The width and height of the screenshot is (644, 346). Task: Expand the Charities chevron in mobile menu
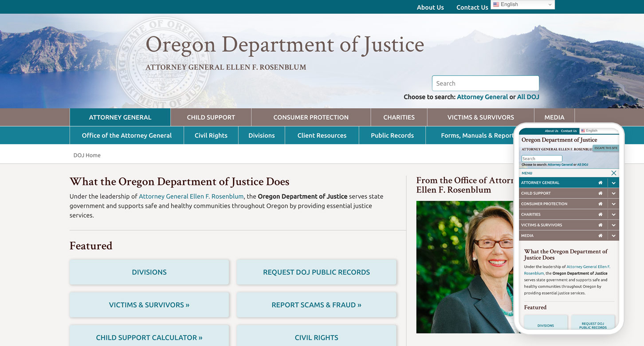tap(613, 215)
